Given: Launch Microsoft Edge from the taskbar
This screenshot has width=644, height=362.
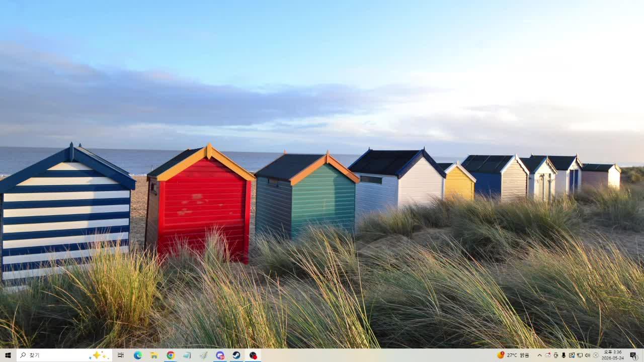Looking at the screenshot, I should pos(137,355).
